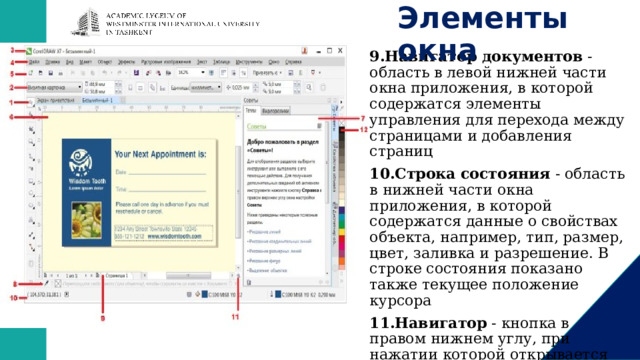Click the page width input field
This screenshot has height=360, width=640.
click(99, 84)
